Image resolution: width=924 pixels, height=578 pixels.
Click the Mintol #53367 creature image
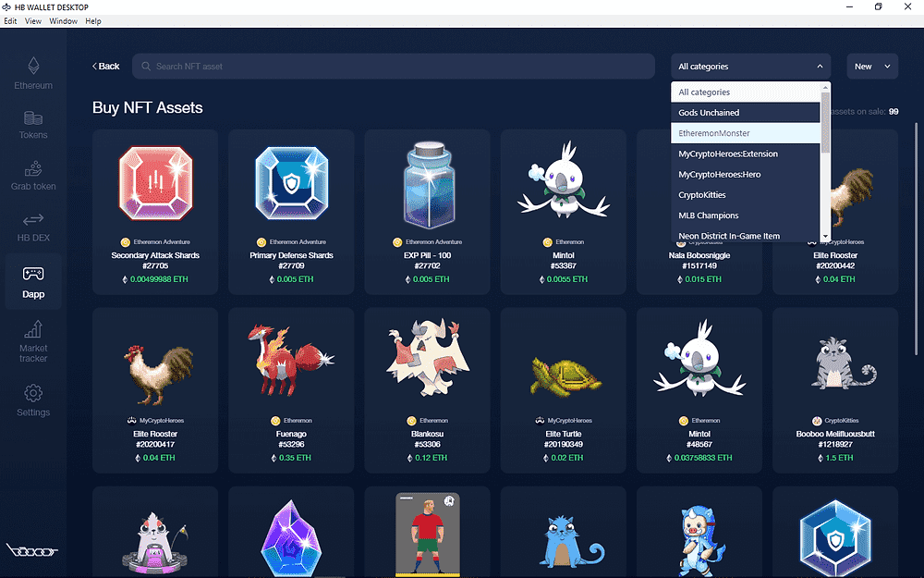pos(564,179)
